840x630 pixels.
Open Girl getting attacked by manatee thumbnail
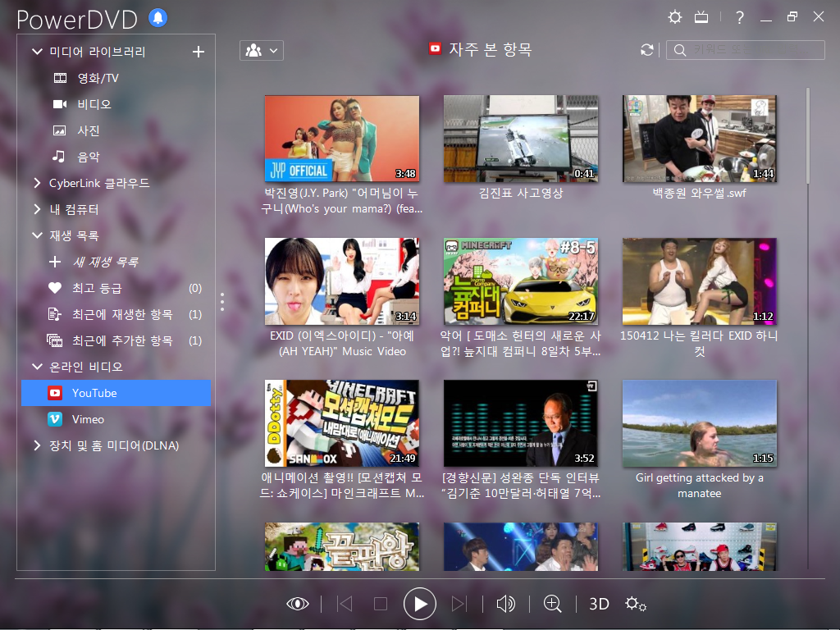[x=700, y=423]
